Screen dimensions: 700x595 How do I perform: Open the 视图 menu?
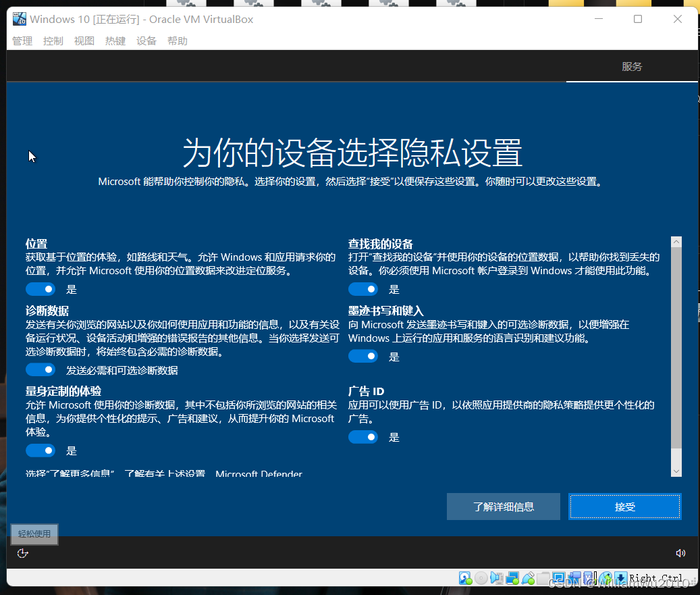[84, 41]
